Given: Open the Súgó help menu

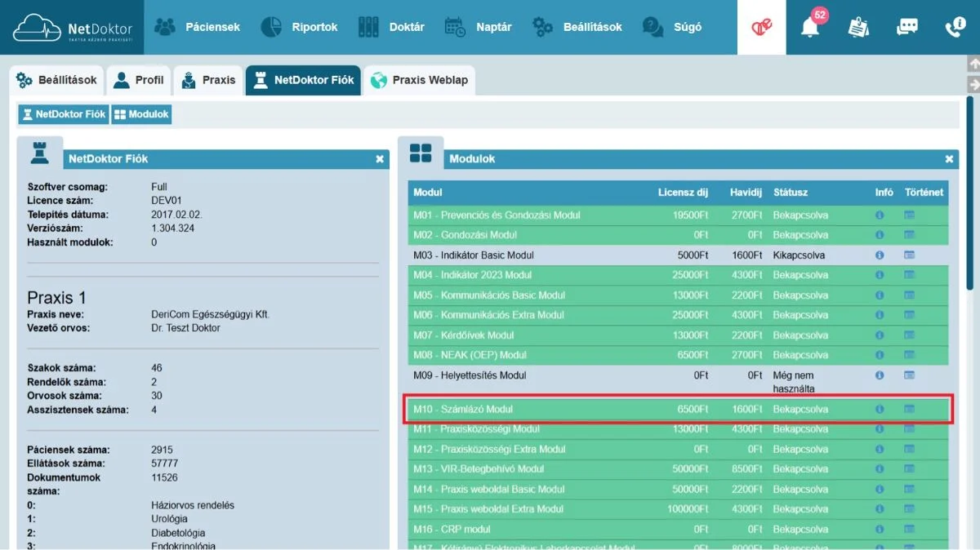Looking at the screenshot, I should click(672, 27).
